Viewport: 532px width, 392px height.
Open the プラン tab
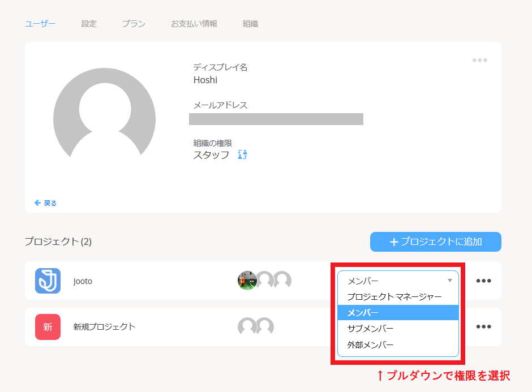tap(134, 24)
